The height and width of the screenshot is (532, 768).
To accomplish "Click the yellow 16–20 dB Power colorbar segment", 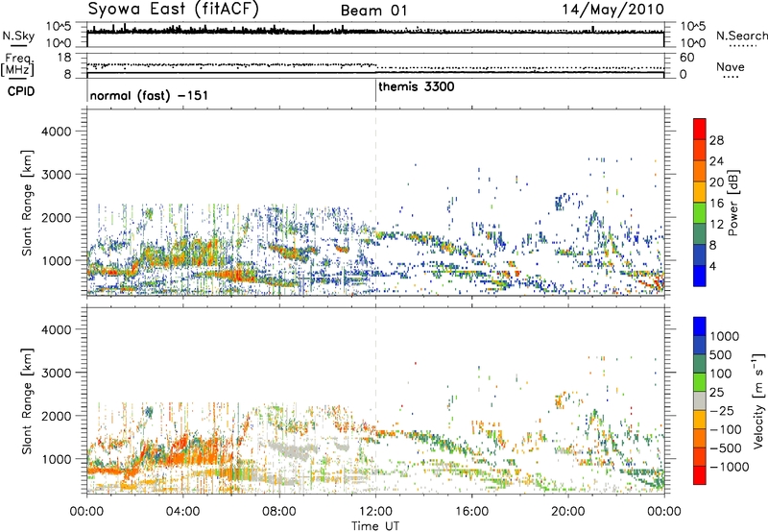I will pyautogui.click(x=700, y=192).
